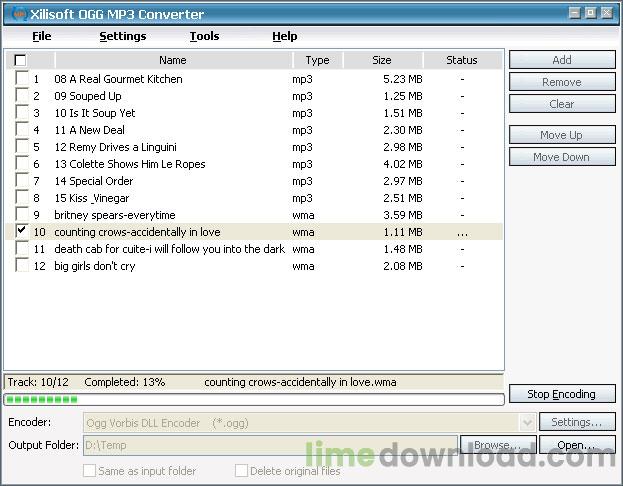
Task: Expand the Encoder dropdown arrow
Action: pyautogui.click(x=527, y=422)
